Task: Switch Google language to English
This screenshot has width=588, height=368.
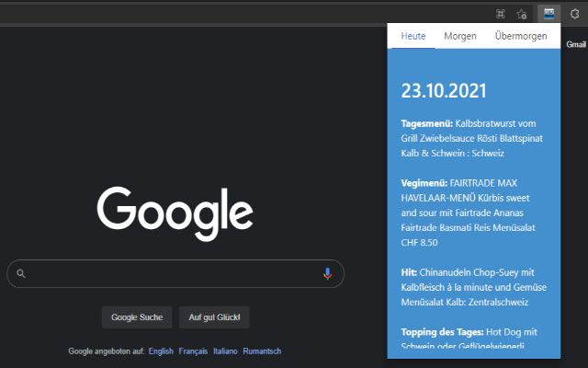Action: (x=161, y=351)
